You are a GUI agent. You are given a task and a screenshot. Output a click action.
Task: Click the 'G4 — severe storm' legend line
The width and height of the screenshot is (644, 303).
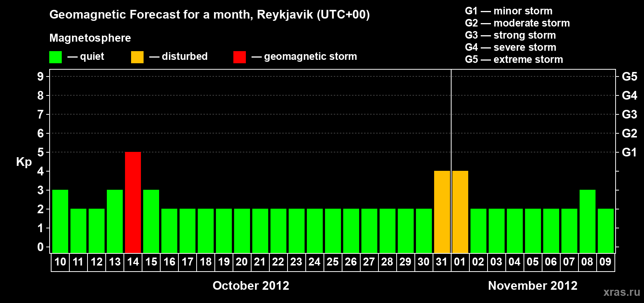511,47
